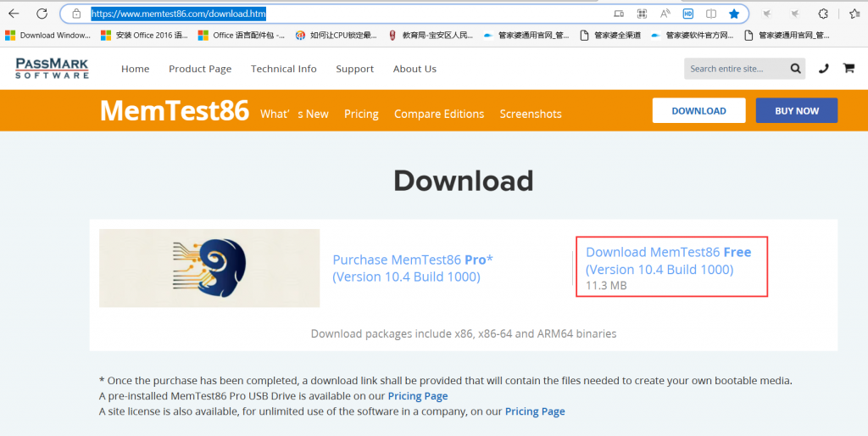The width and height of the screenshot is (868, 436).
Task: Open the favorites list icon
Action: click(854, 14)
